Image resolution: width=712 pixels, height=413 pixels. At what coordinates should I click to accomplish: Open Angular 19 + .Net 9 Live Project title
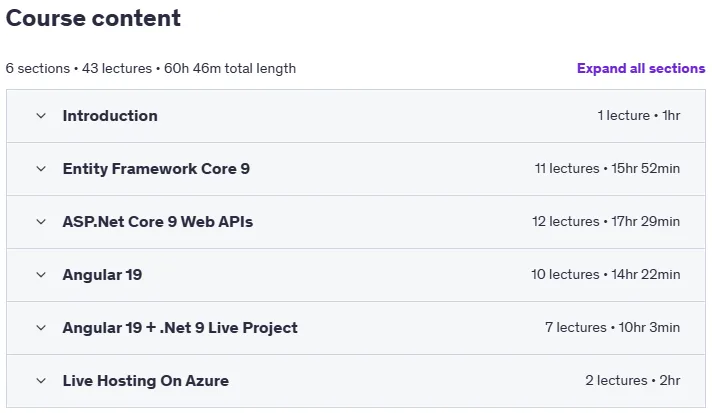coord(180,328)
